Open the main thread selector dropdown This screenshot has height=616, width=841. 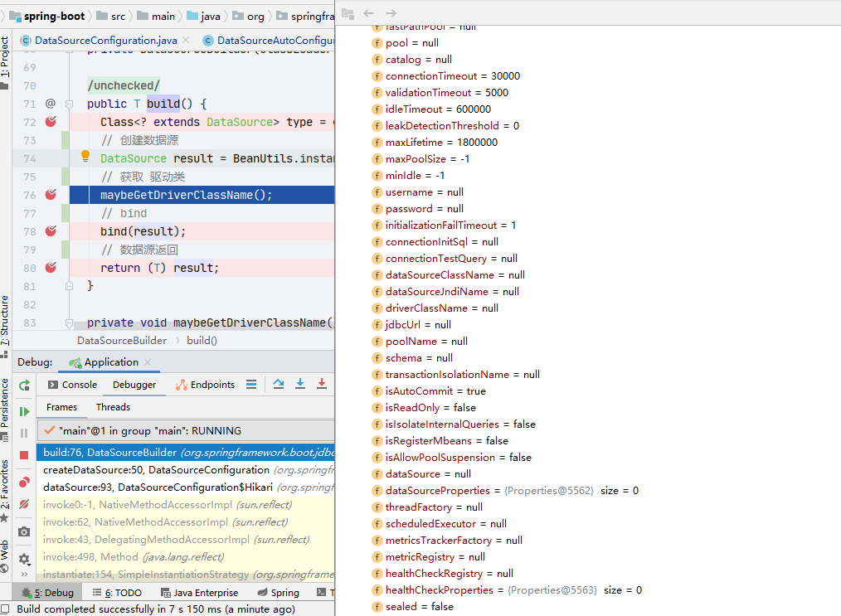(186, 430)
